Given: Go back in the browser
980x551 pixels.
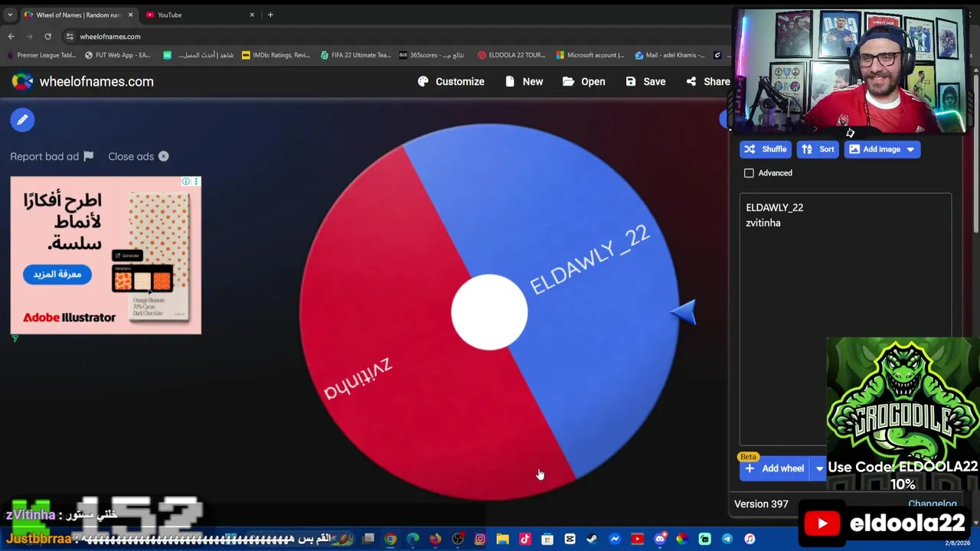Looking at the screenshot, I should point(11,36).
